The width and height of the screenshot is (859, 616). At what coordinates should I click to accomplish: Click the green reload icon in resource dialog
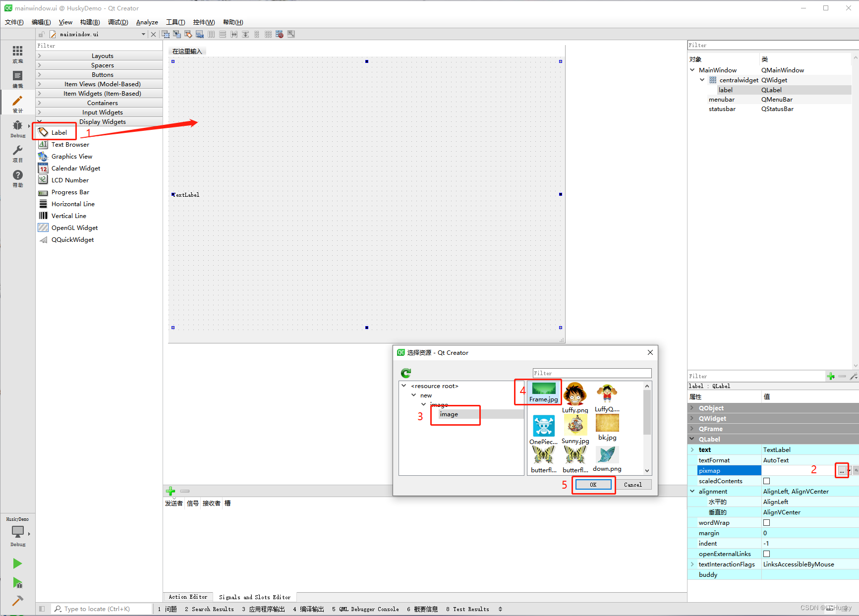[406, 373]
